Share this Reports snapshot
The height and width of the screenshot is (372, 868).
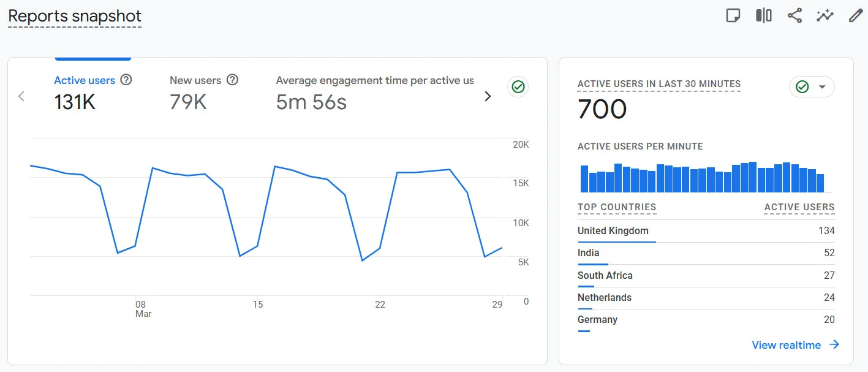(x=794, y=15)
